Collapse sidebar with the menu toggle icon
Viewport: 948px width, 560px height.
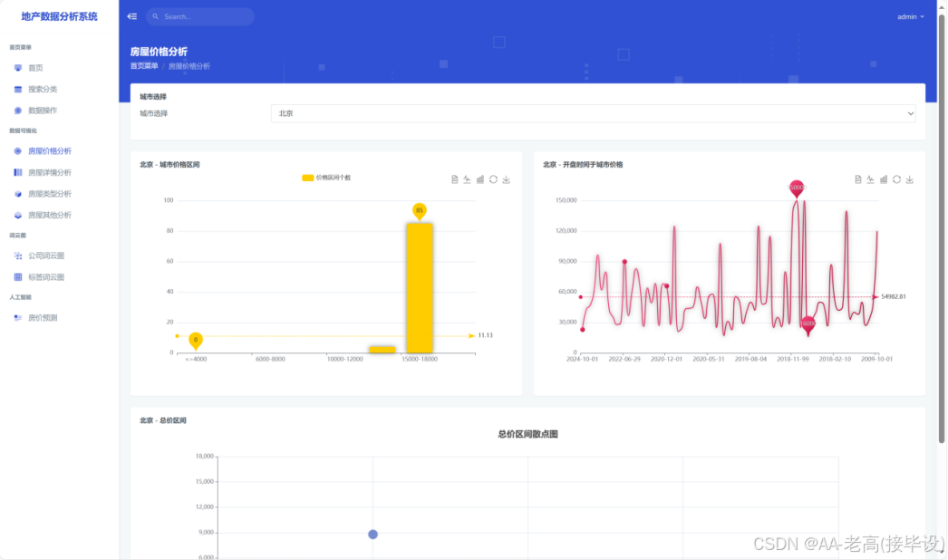(131, 16)
